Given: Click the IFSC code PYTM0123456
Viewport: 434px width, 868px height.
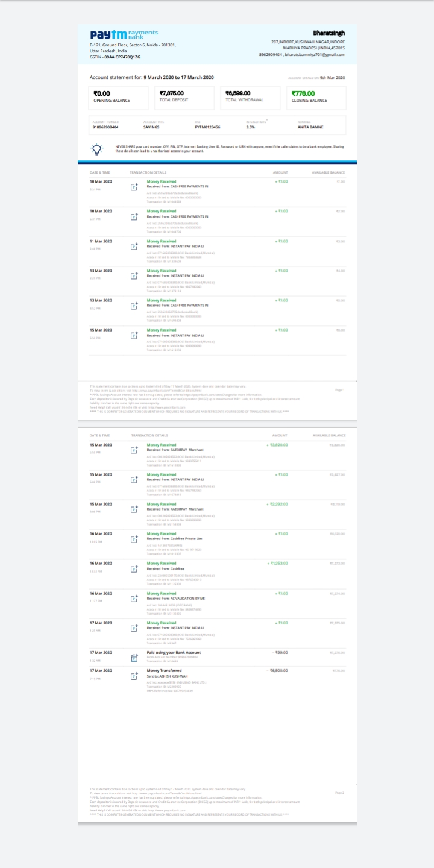Looking at the screenshot, I should [x=207, y=127].
